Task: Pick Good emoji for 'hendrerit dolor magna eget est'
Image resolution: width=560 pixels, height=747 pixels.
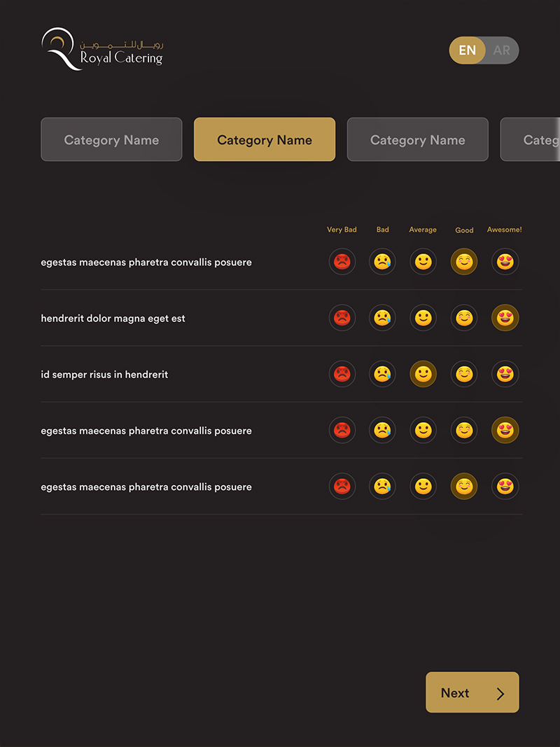Action: click(x=464, y=318)
